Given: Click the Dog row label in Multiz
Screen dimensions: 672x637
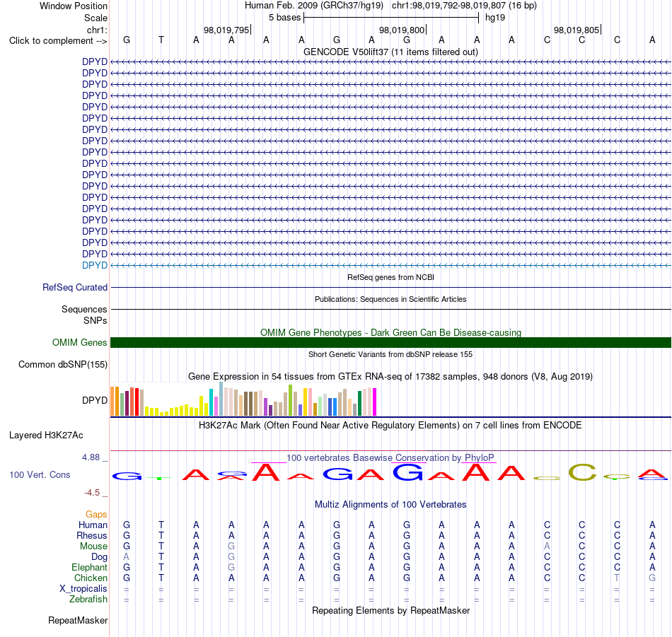Looking at the screenshot, I should click(x=99, y=557).
